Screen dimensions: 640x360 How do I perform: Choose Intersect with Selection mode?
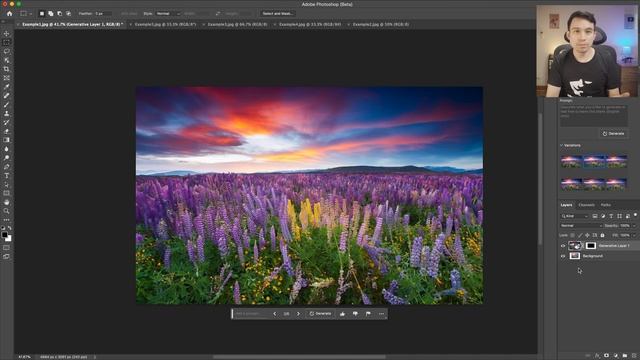click(x=69, y=13)
